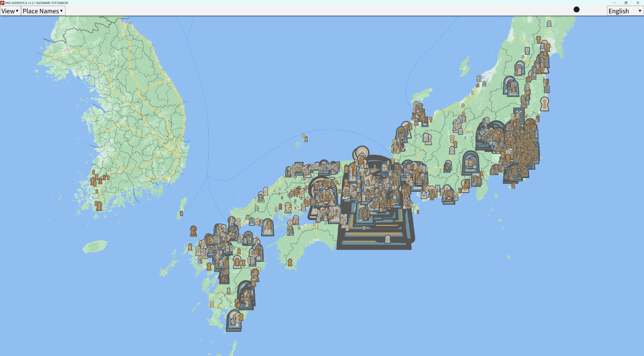Click the isolated blue square marker in northern Tohoku
644x356 pixels.
coord(527,51)
